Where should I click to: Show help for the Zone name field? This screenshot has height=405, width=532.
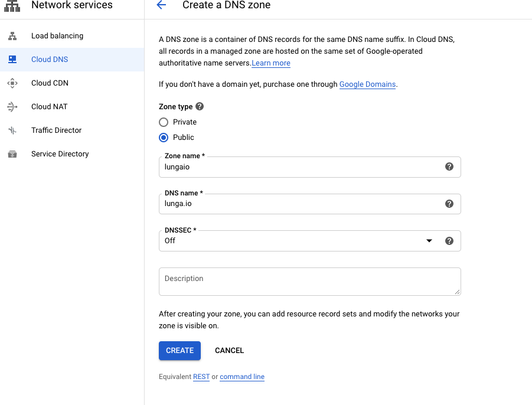[449, 166]
